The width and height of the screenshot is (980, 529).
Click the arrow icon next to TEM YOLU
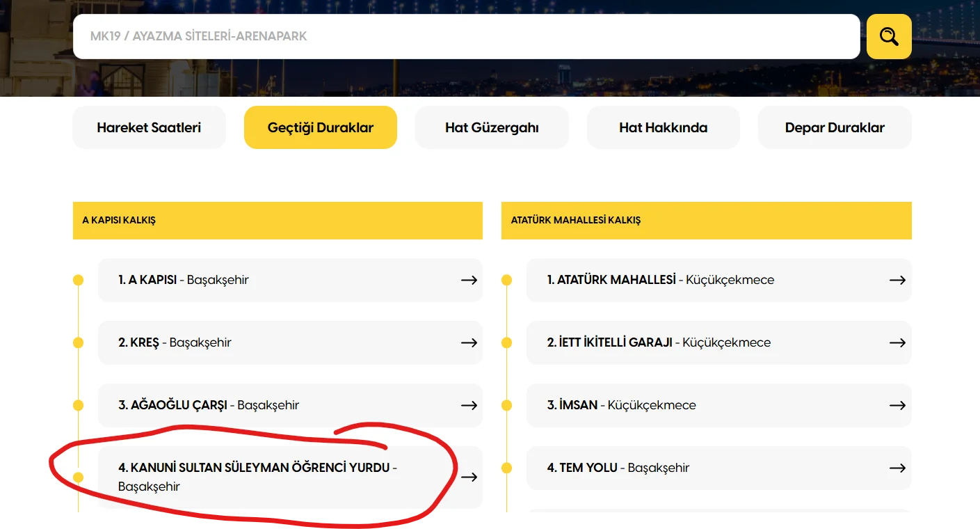[898, 468]
